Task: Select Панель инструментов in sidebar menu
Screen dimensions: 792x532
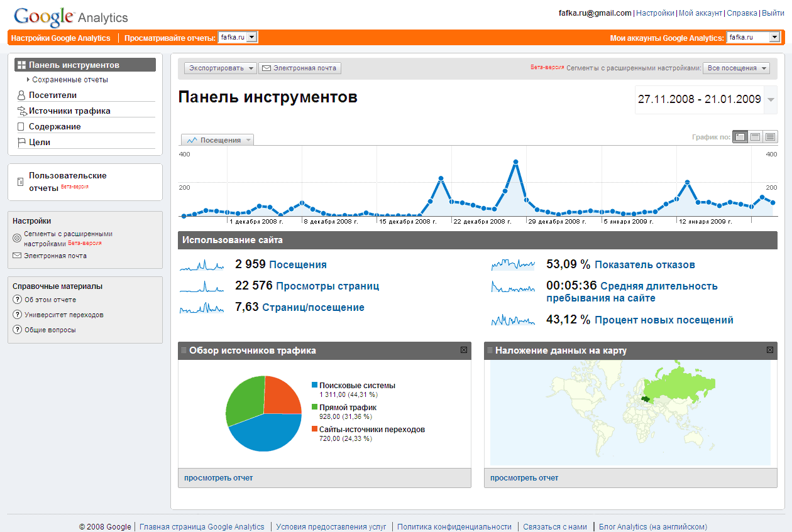Action: click(85, 65)
